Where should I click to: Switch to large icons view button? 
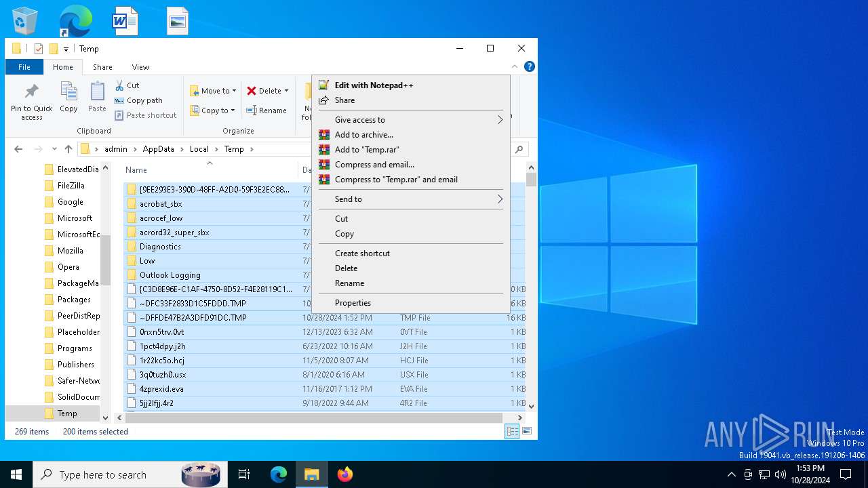pyautogui.click(x=526, y=431)
